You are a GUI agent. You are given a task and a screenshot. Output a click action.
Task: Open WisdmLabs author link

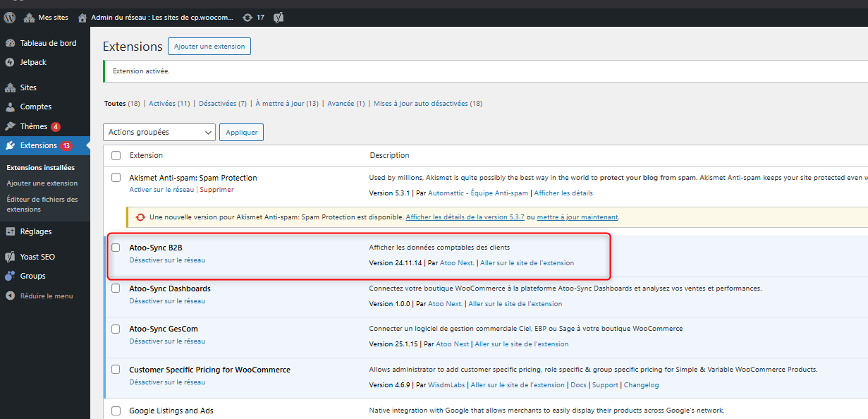pos(447,385)
